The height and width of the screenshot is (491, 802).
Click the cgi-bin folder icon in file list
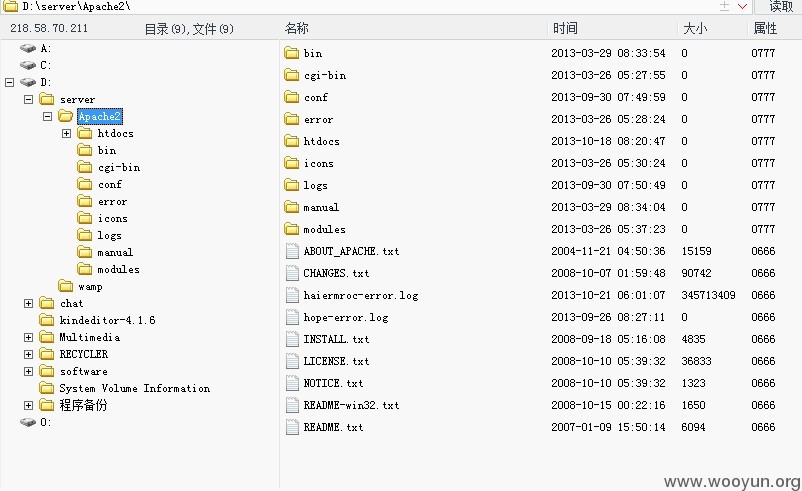(x=292, y=75)
